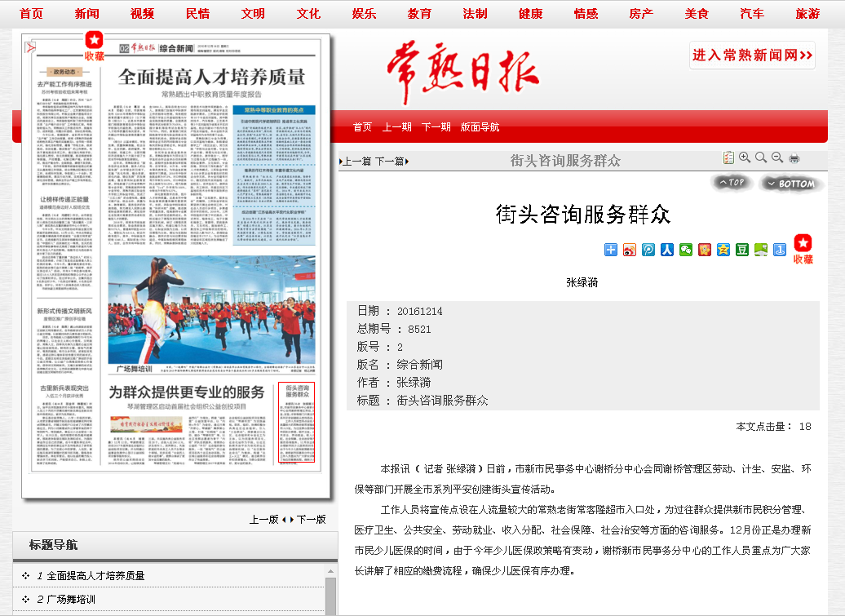Open 旅游 in top menu
The width and height of the screenshot is (845, 616).
[807, 14]
